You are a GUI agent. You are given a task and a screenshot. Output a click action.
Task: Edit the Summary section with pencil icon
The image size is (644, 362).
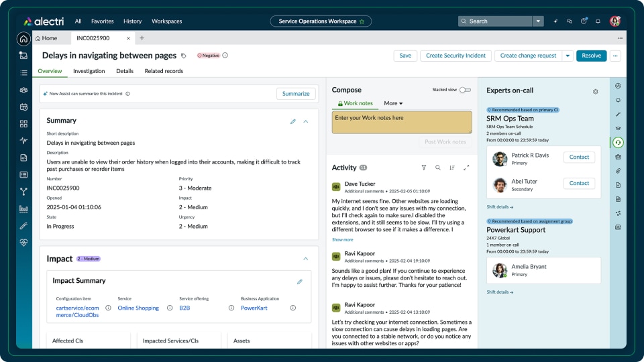coord(293,121)
